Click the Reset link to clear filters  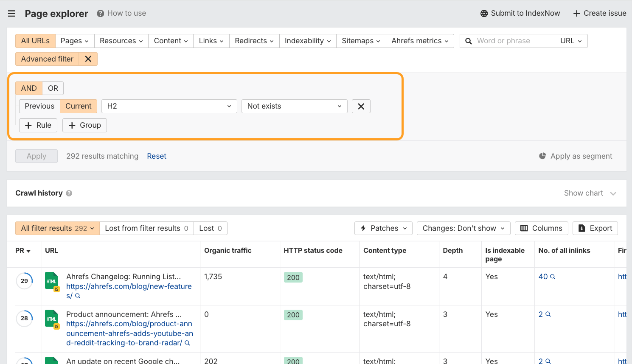[x=157, y=156]
